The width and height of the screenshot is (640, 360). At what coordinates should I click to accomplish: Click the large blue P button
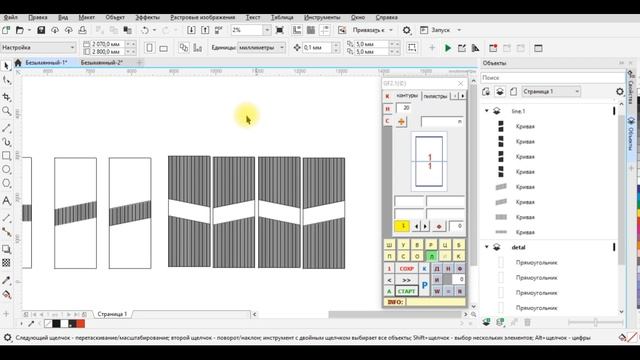tap(424, 285)
